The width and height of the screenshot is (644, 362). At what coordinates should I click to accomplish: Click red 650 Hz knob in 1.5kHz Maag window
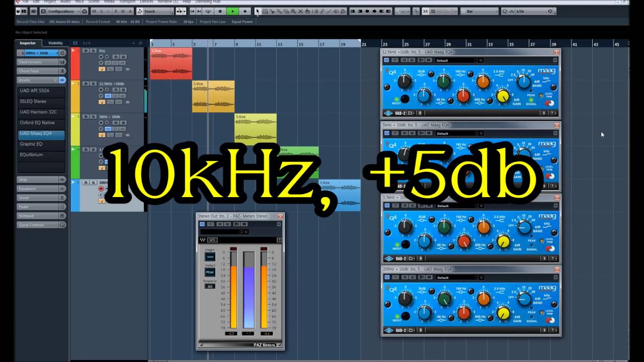click(x=464, y=242)
